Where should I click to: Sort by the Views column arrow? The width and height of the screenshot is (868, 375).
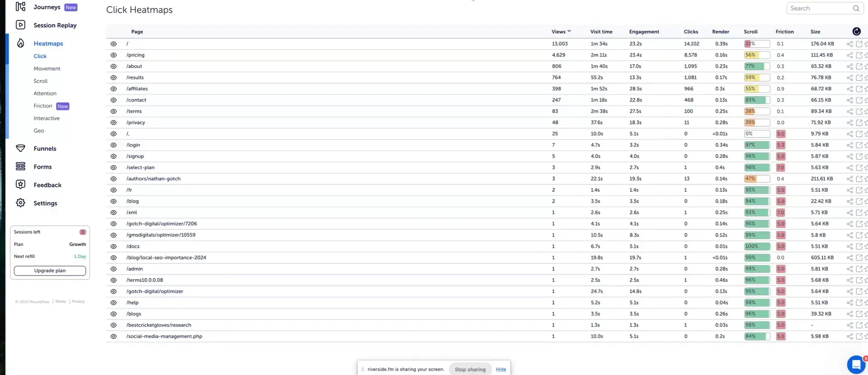[569, 31]
